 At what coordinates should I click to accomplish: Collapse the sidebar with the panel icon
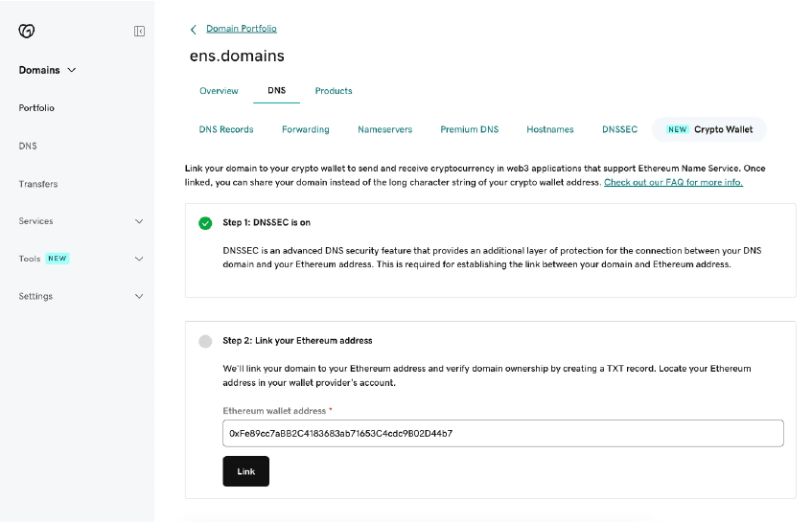tap(139, 31)
